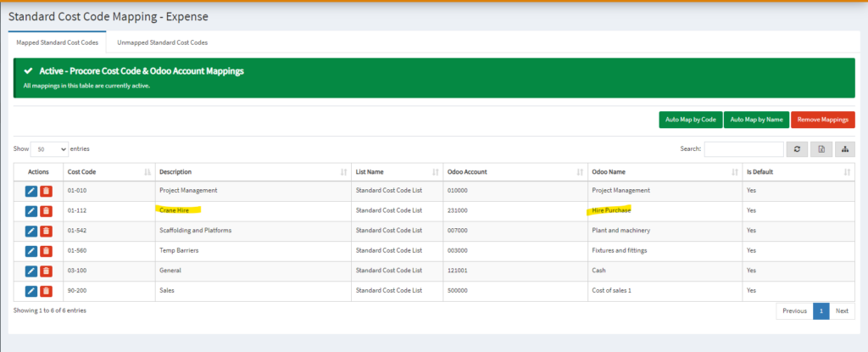Edit the 03-100 General mapping
The width and height of the screenshot is (868, 352).
click(x=31, y=271)
